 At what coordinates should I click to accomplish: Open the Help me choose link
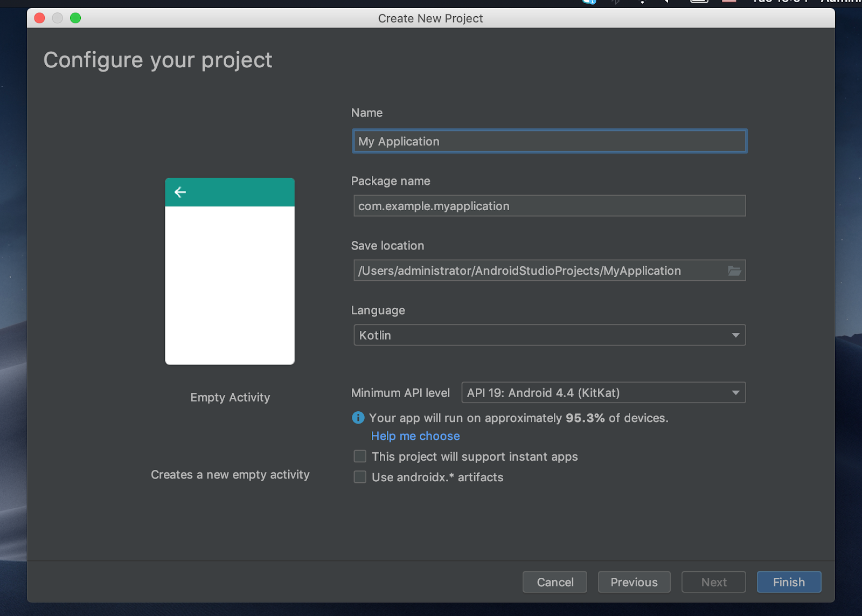pyautogui.click(x=415, y=435)
